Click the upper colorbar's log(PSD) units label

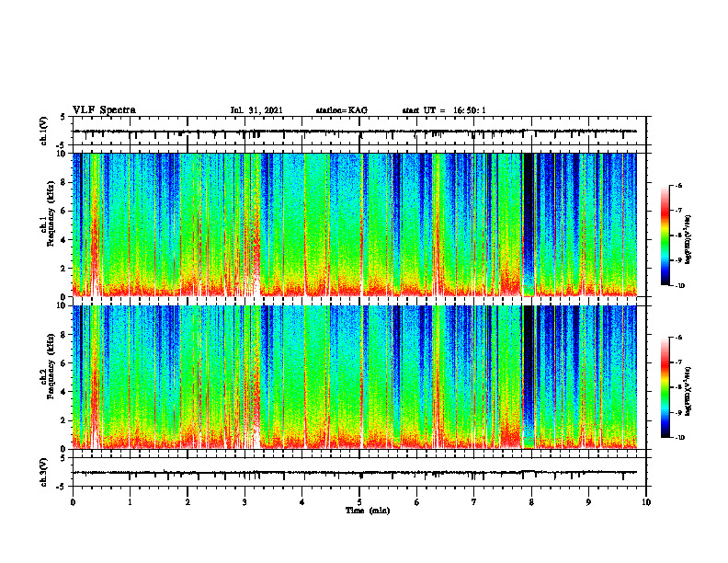click(688, 239)
